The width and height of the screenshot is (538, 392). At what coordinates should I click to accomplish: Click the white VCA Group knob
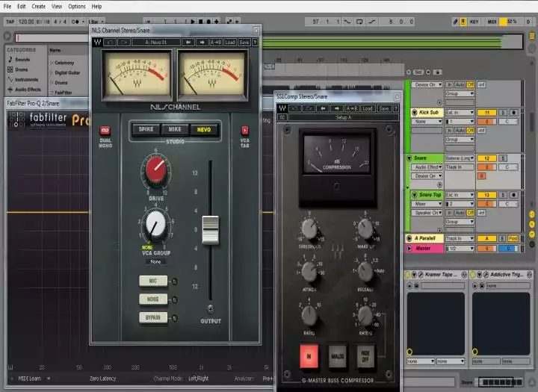[155, 224]
